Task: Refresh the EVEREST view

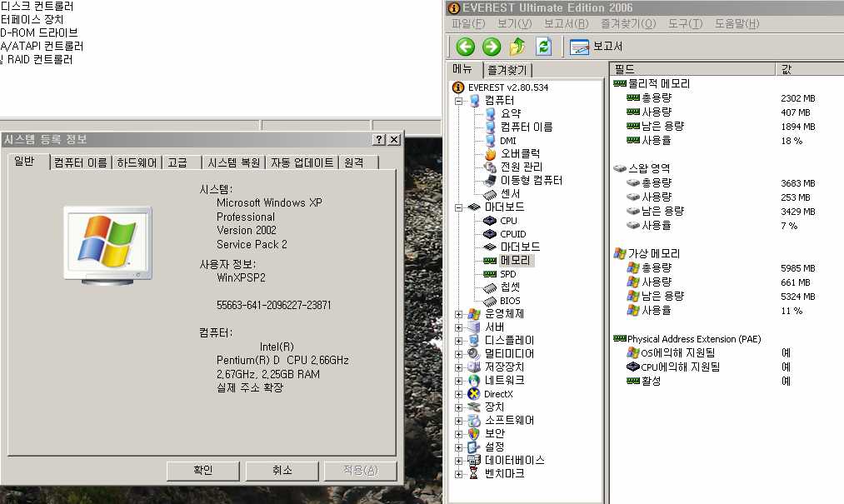Action: pyautogui.click(x=544, y=47)
